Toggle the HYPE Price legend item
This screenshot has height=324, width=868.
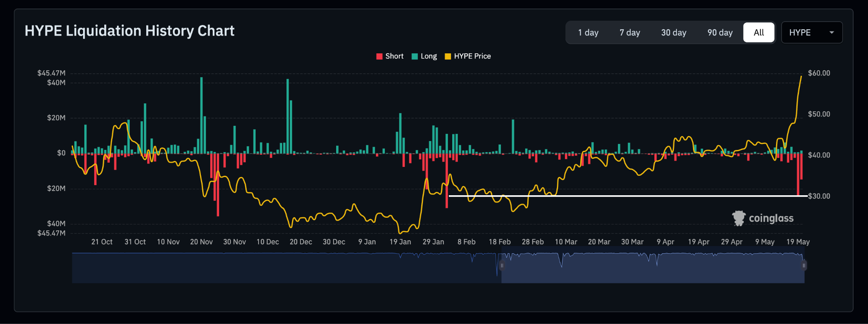[468, 56]
